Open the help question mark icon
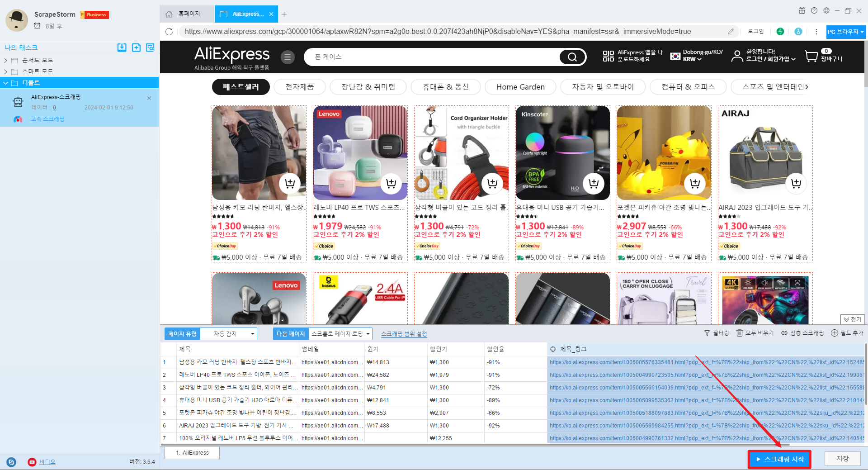868x470 pixels. tap(814, 10)
